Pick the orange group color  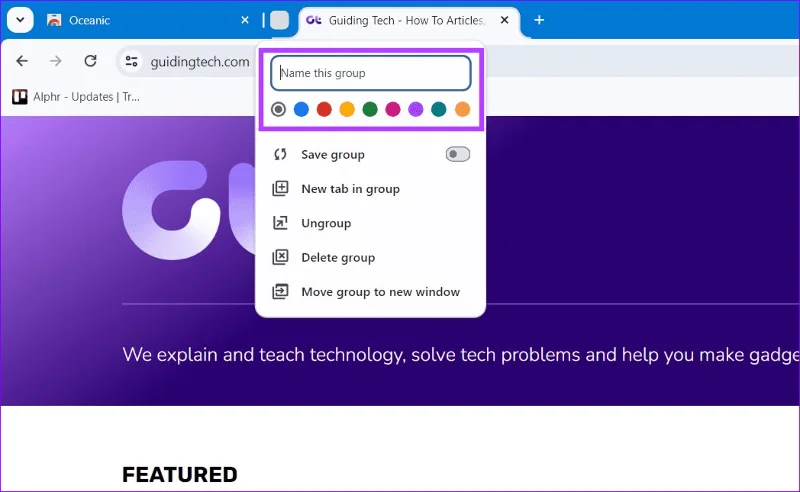click(x=462, y=109)
